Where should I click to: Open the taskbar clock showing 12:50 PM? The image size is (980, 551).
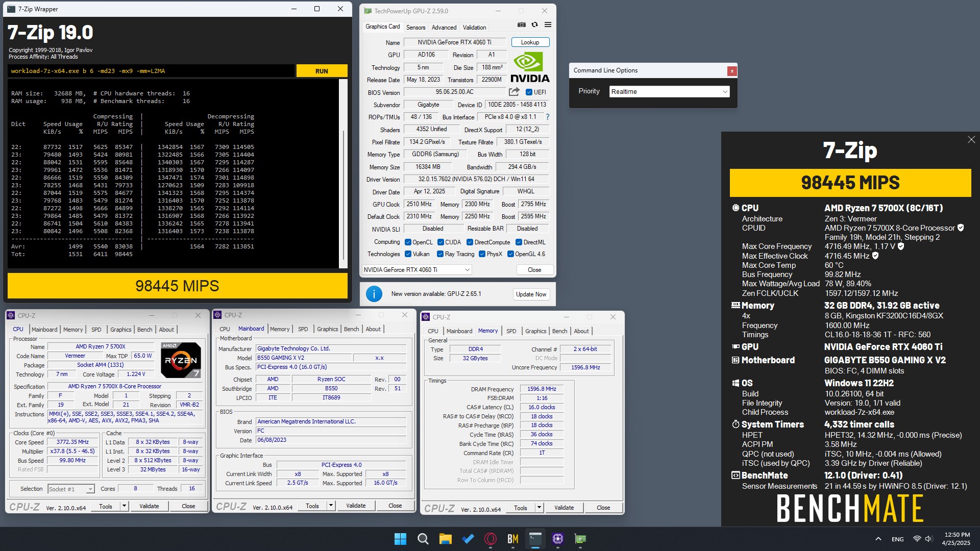click(x=957, y=539)
